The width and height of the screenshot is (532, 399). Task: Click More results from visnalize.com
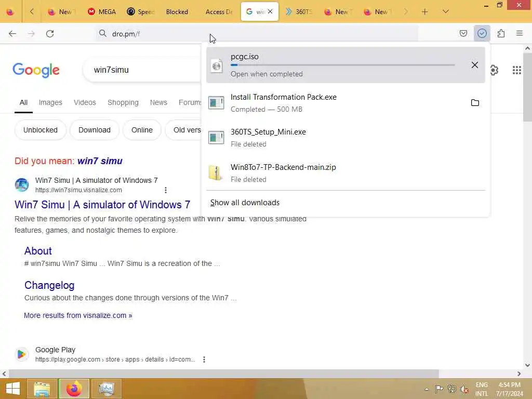[78, 315]
